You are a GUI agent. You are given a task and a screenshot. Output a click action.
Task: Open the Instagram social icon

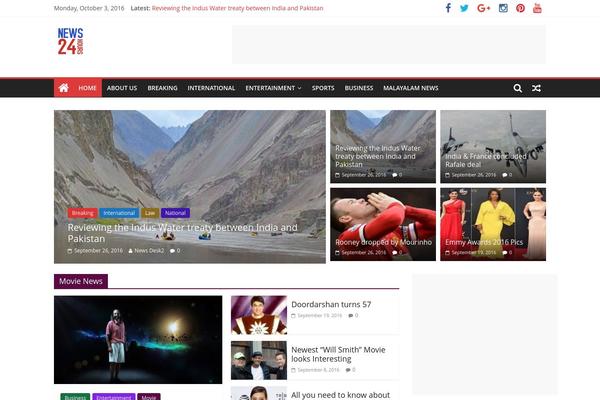(x=503, y=8)
